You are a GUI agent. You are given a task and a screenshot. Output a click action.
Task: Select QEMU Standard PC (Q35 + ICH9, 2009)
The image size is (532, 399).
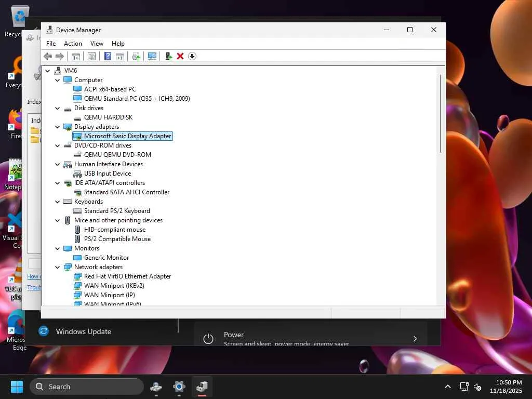[137, 99]
